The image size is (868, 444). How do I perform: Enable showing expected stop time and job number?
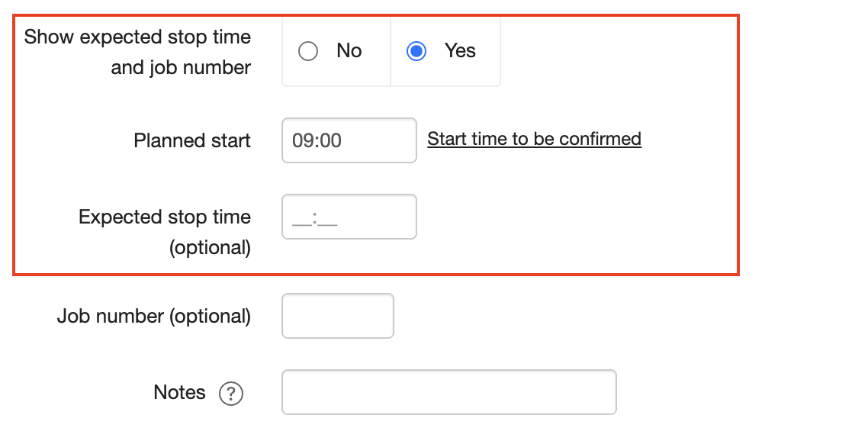coord(416,50)
